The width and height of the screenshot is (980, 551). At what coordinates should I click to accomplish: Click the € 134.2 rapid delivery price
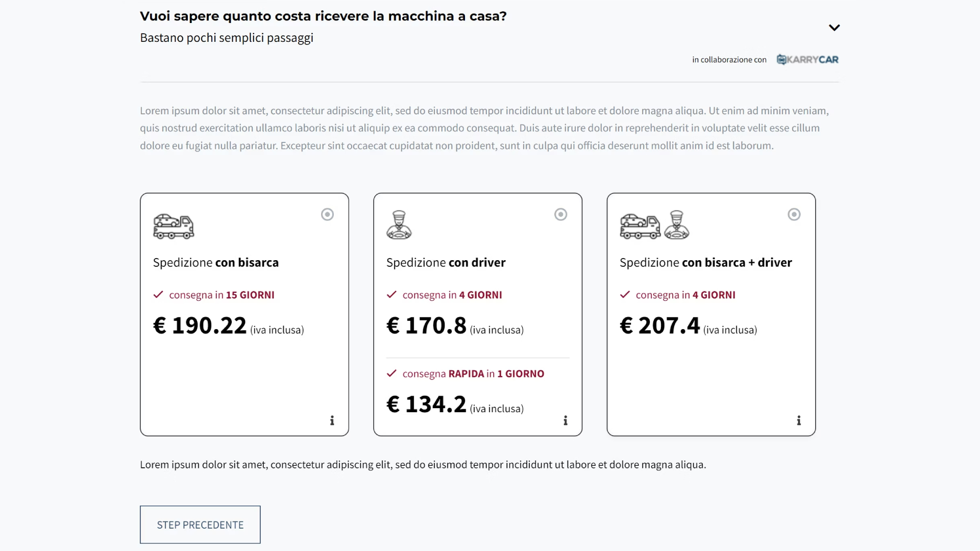(x=426, y=405)
